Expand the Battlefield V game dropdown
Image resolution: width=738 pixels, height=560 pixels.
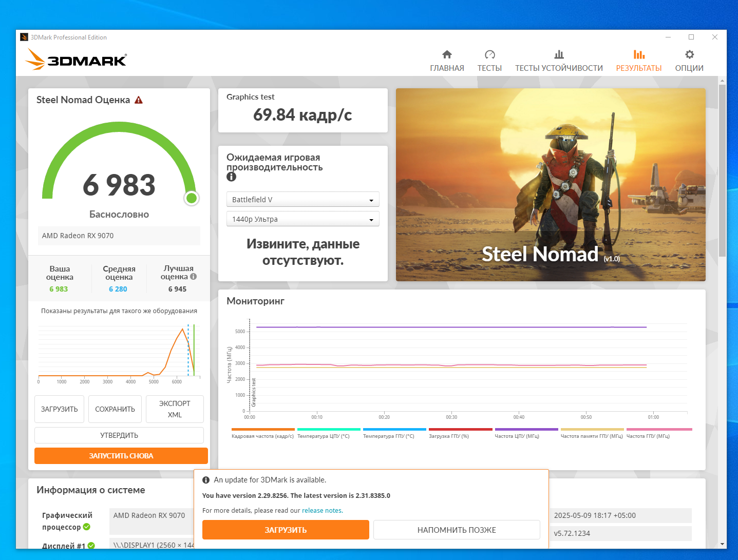pyautogui.click(x=303, y=199)
